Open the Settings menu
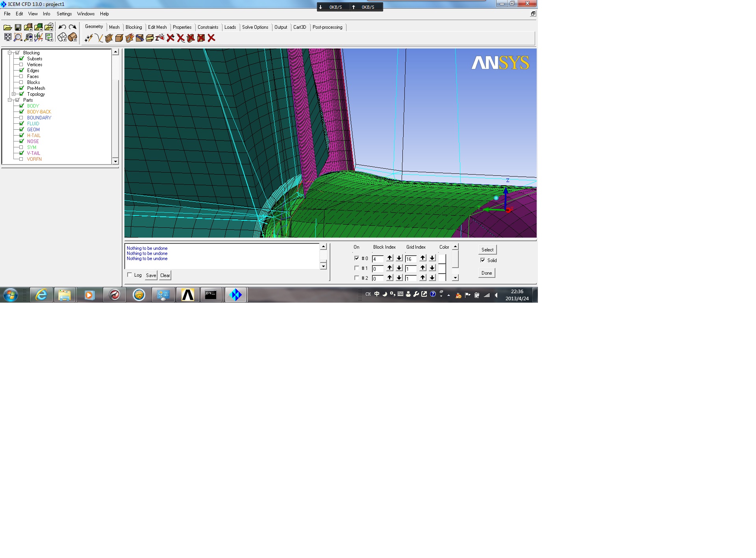Viewport: 756px width, 558px height. (x=64, y=14)
